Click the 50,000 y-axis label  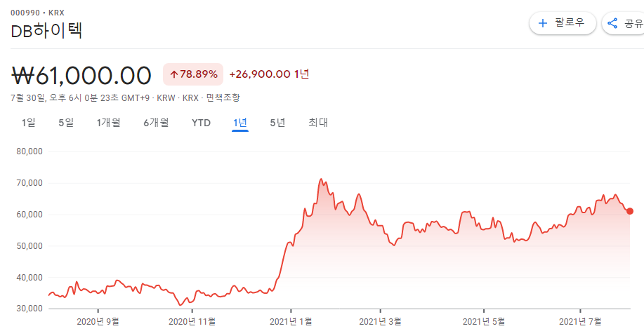tap(29, 246)
